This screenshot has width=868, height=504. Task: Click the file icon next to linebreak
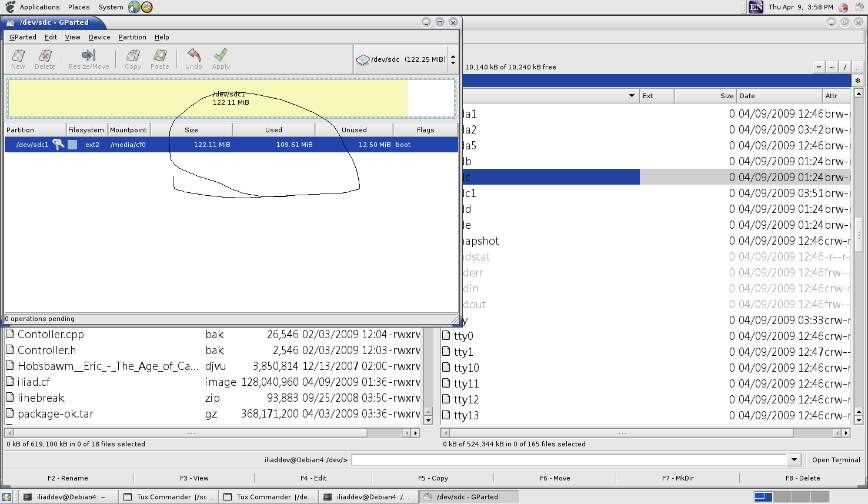point(10,398)
